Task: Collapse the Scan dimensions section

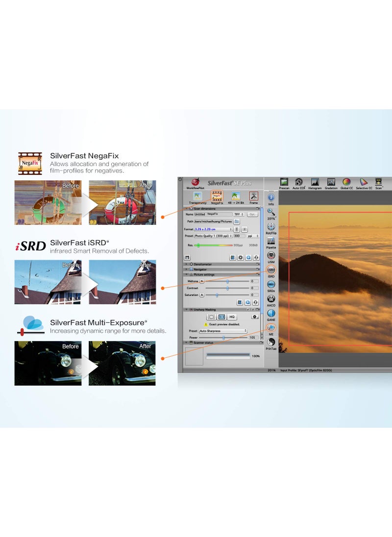Action: point(187,208)
